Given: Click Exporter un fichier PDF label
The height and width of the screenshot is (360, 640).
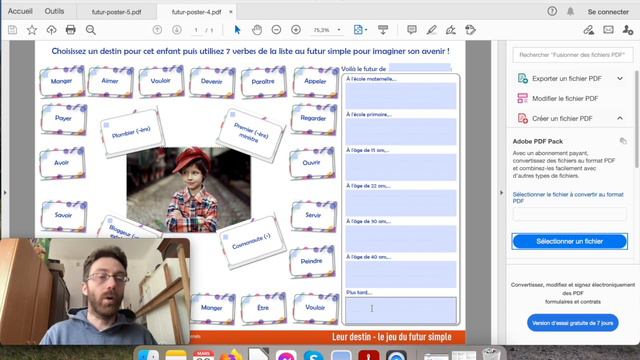Looking at the screenshot, I should [x=567, y=78].
